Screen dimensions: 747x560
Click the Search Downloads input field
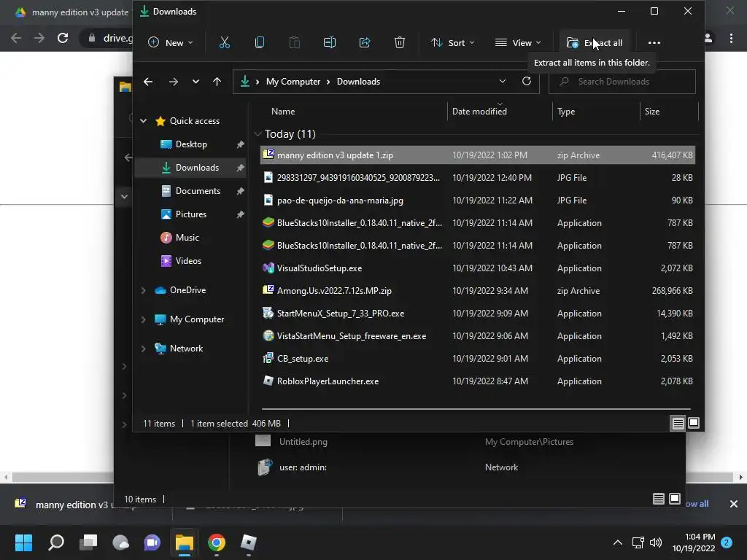click(x=629, y=82)
